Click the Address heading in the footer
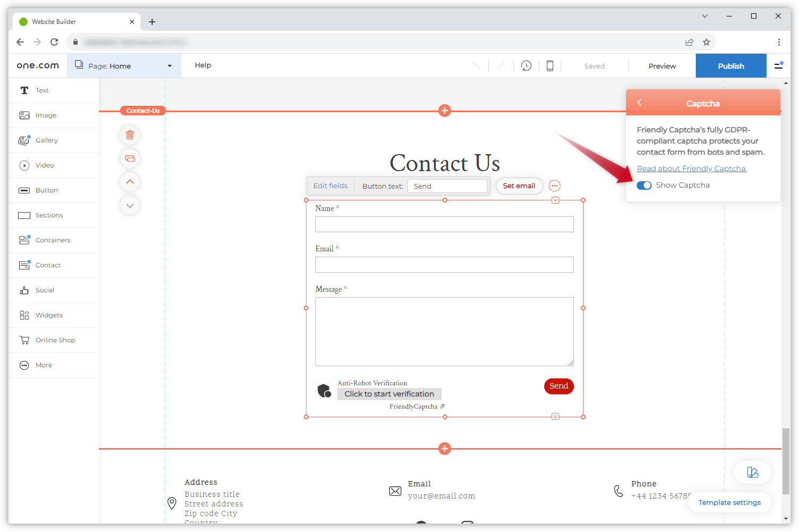799x532 pixels. point(201,482)
